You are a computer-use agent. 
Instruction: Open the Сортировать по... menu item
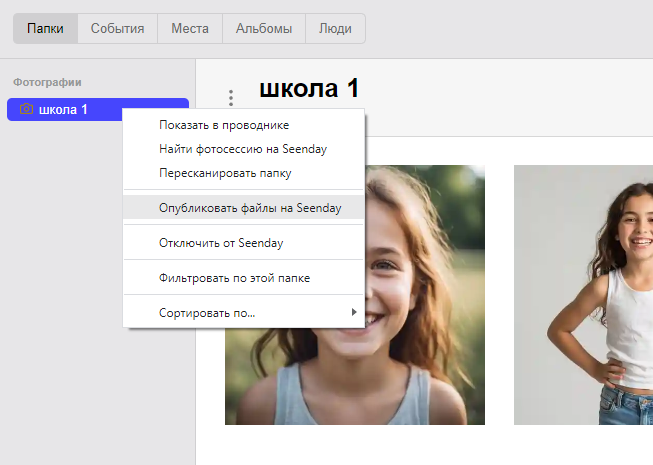[x=206, y=313]
